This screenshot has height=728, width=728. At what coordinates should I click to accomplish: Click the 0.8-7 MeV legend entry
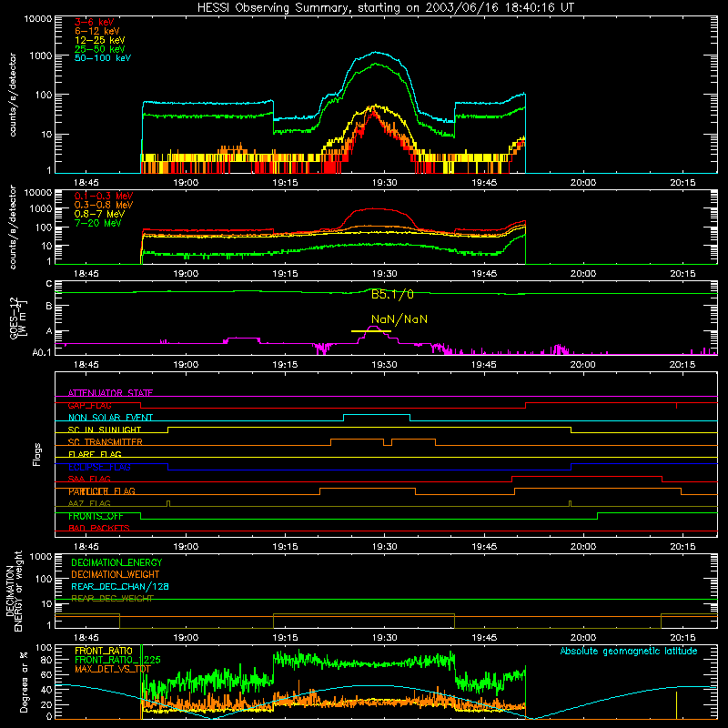coord(100,214)
